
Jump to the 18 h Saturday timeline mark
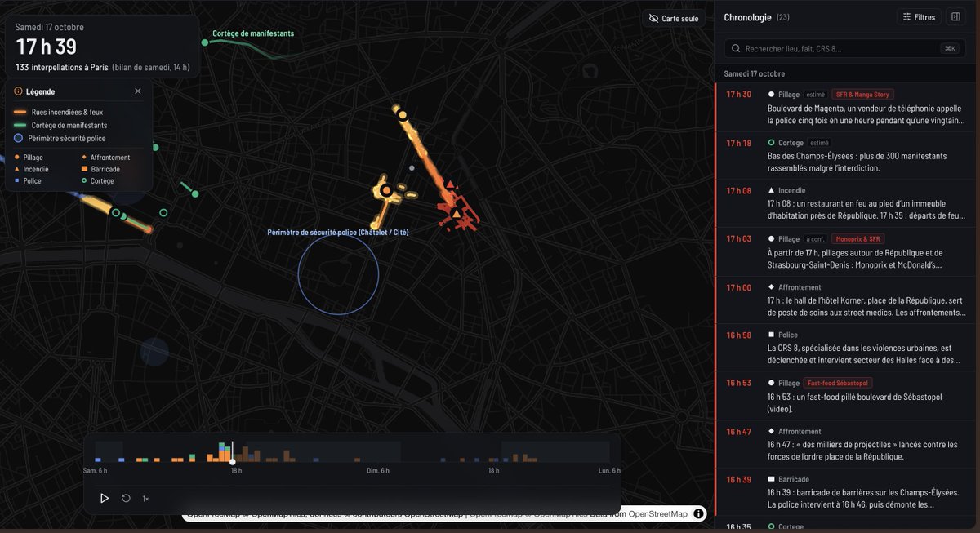click(235, 471)
